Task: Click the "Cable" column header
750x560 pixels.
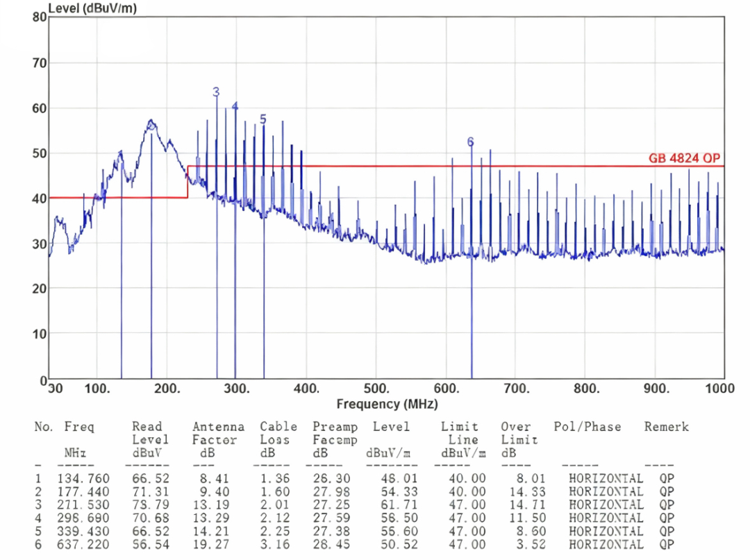Action: click(x=278, y=427)
